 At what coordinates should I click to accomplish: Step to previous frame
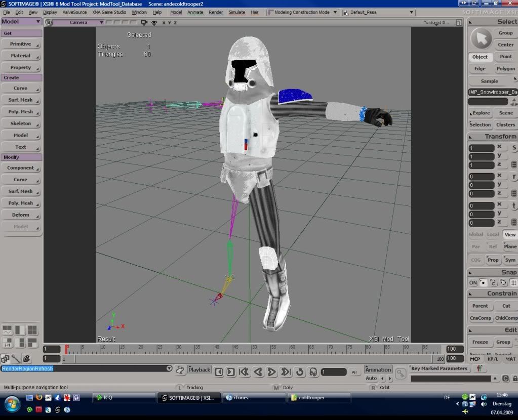(x=219, y=372)
